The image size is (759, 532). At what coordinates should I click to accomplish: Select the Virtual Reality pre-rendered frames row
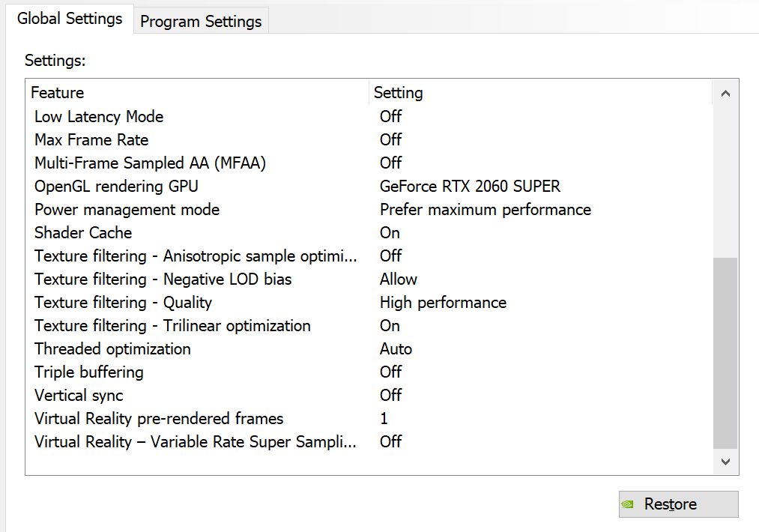coord(369,419)
